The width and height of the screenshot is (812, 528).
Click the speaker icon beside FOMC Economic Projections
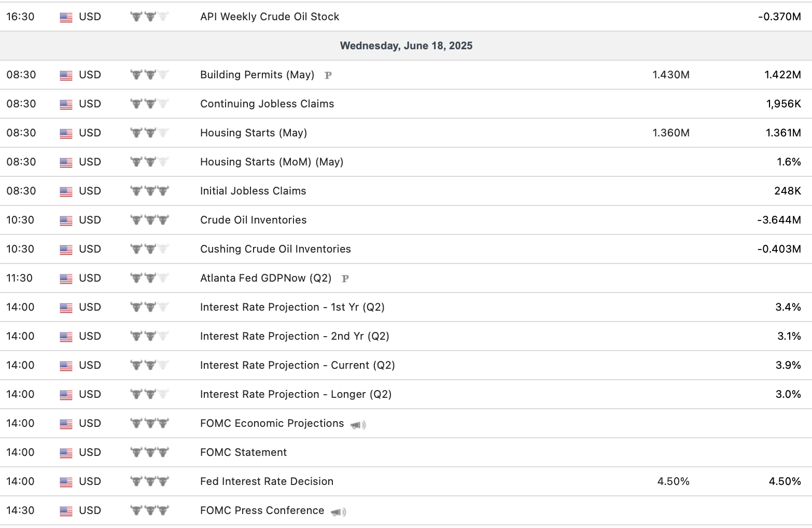click(358, 425)
